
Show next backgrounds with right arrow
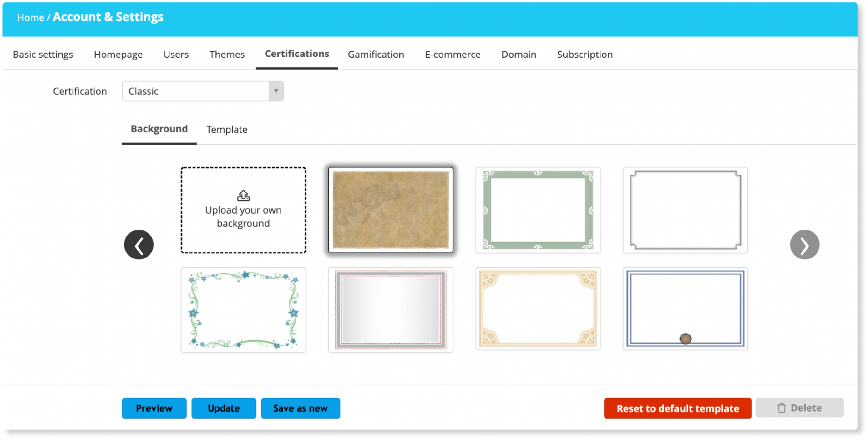tap(804, 245)
